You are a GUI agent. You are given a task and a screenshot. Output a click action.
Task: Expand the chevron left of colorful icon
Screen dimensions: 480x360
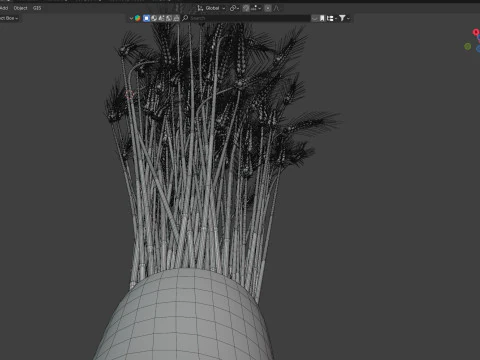pos(131,18)
